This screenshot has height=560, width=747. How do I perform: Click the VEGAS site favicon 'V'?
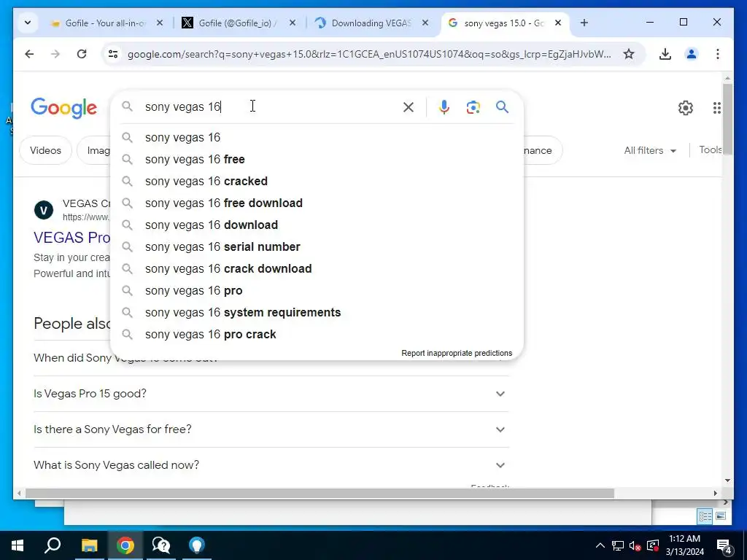click(44, 210)
